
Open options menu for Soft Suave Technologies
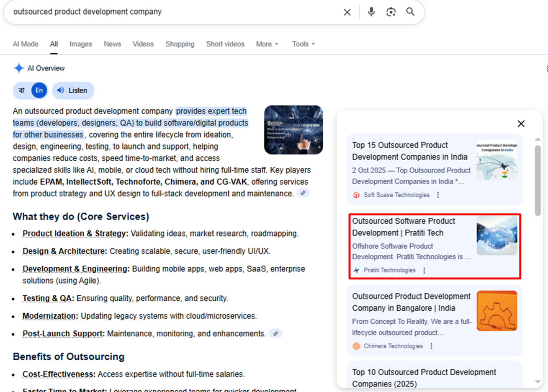point(438,195)
